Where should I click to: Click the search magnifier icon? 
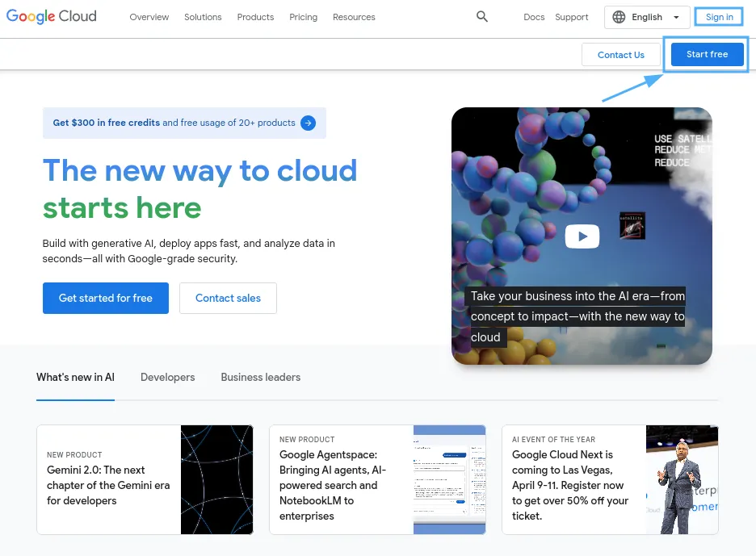click(481, 17)
